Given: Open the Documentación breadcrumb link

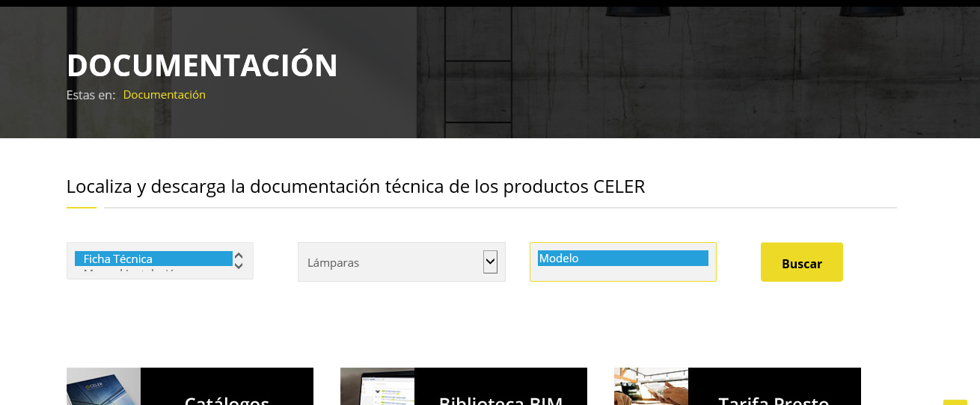Looking at the screenshot, I should click(x=165, y=95).
